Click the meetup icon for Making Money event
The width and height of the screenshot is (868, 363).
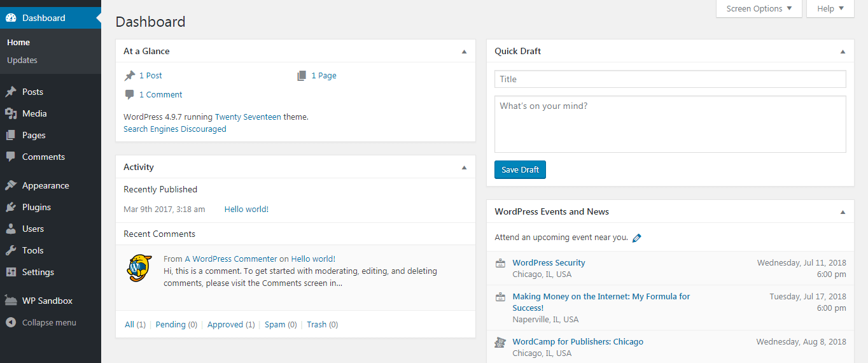tap(500, 296)
